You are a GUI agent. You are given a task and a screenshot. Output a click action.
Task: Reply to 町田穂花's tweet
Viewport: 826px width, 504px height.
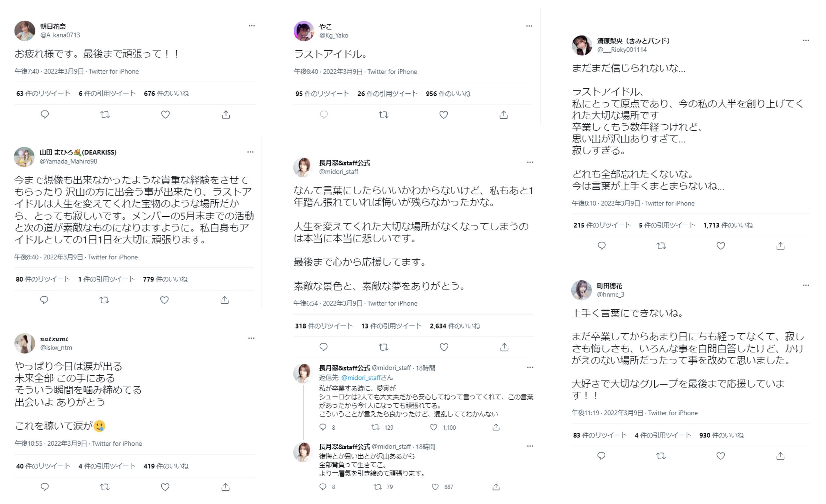601,456
